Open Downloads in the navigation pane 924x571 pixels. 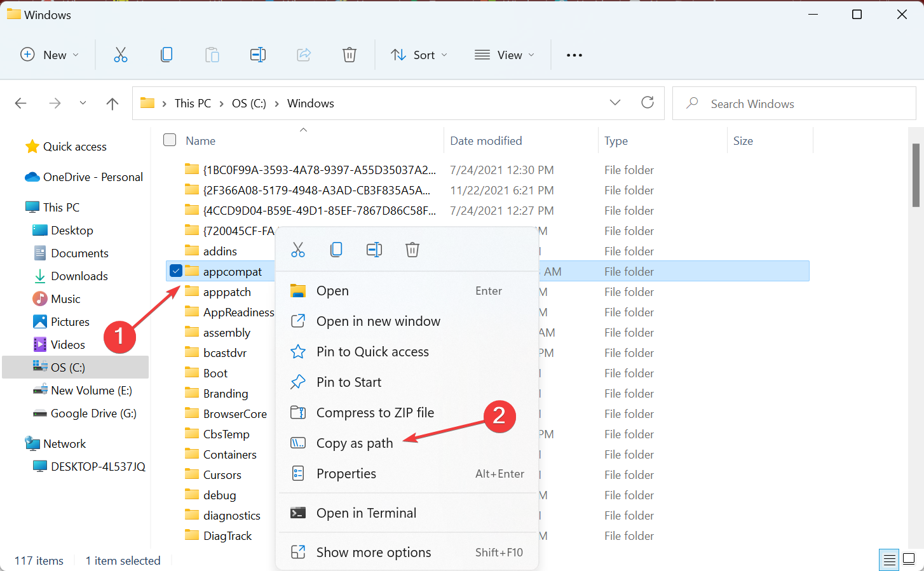(71, 276)
